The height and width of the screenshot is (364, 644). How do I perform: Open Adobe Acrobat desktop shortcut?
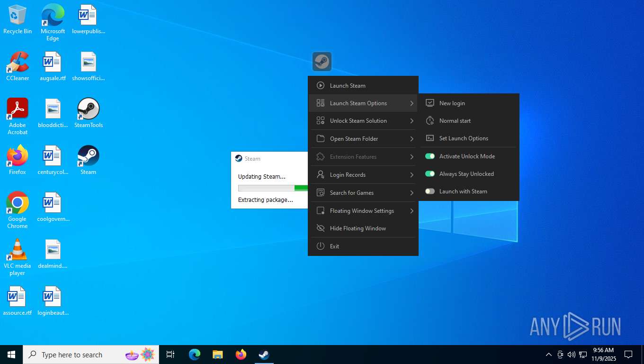point(18,116)
